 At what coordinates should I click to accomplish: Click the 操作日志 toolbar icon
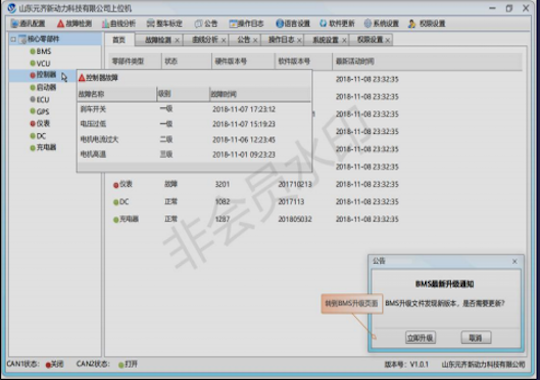click(x=233, y=23)
